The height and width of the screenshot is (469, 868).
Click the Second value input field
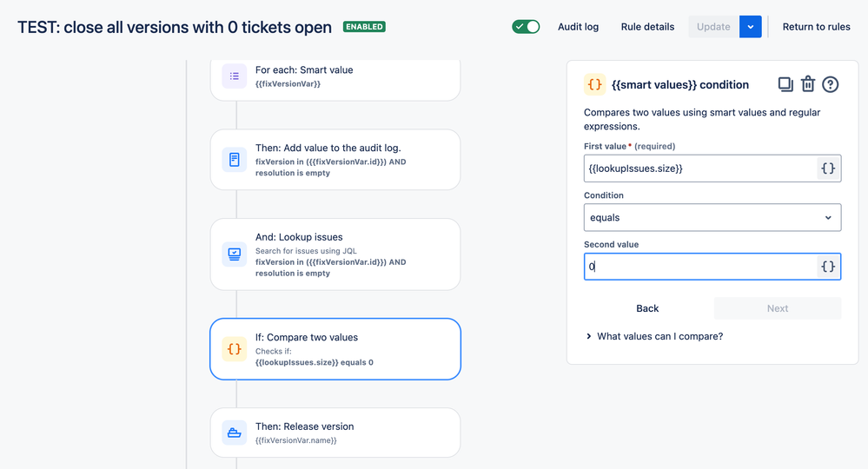click(700, 267)
